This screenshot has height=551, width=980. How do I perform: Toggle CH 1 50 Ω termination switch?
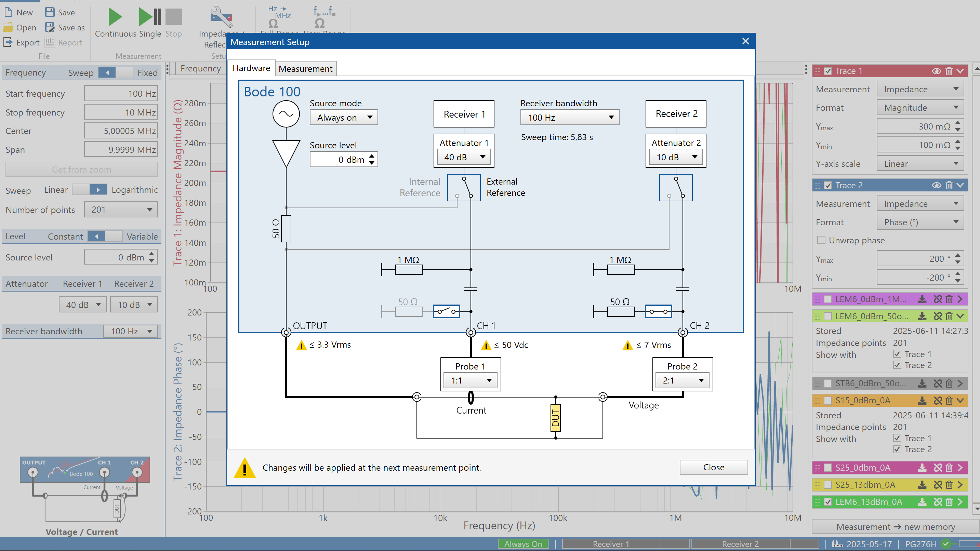pyautogui.click(x=446, y=311)
